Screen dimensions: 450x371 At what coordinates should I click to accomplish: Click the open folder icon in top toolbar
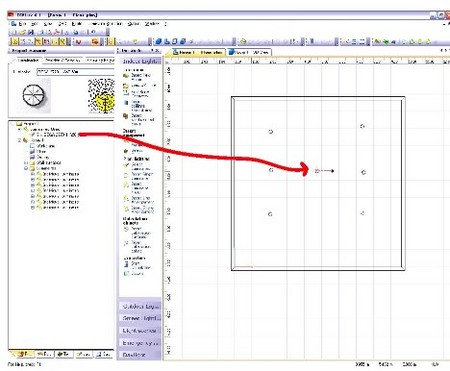[22, 32]
